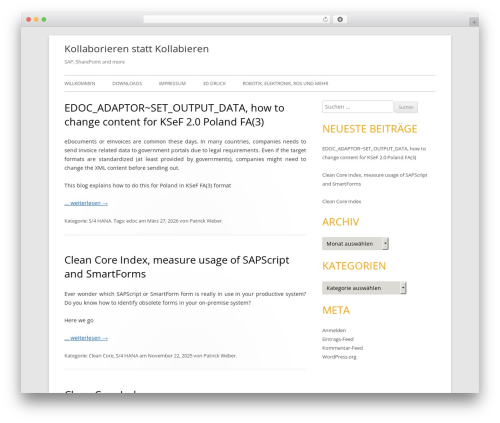Expand the Kategorie auswählen dropdown

click(364, 288)
